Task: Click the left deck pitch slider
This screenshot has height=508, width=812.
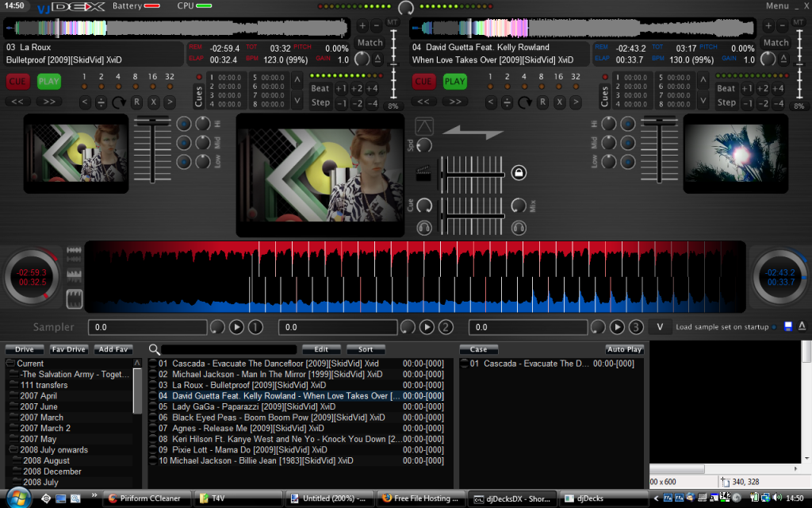Action: tap(393, 65)
